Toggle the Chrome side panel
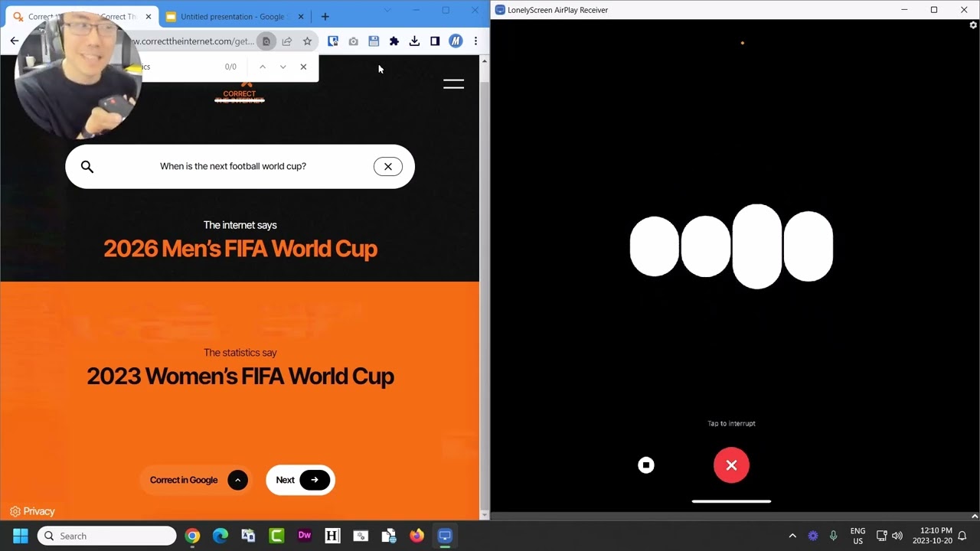 click(x=435, y=41)
